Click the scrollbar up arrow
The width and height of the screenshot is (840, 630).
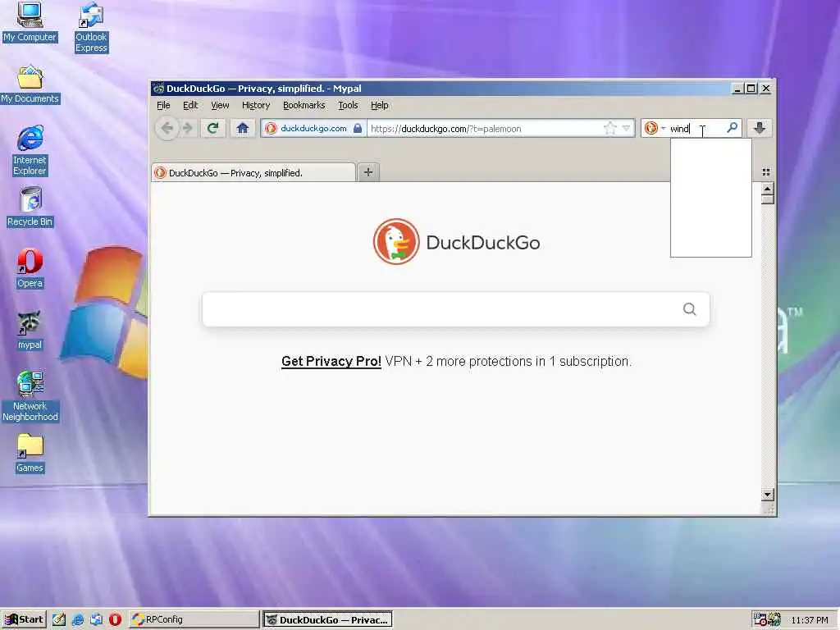pos(767,189)
